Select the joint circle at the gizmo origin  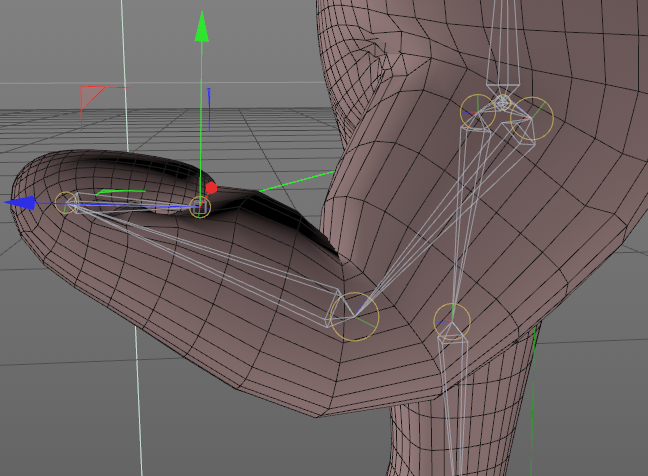pos(200,207)
